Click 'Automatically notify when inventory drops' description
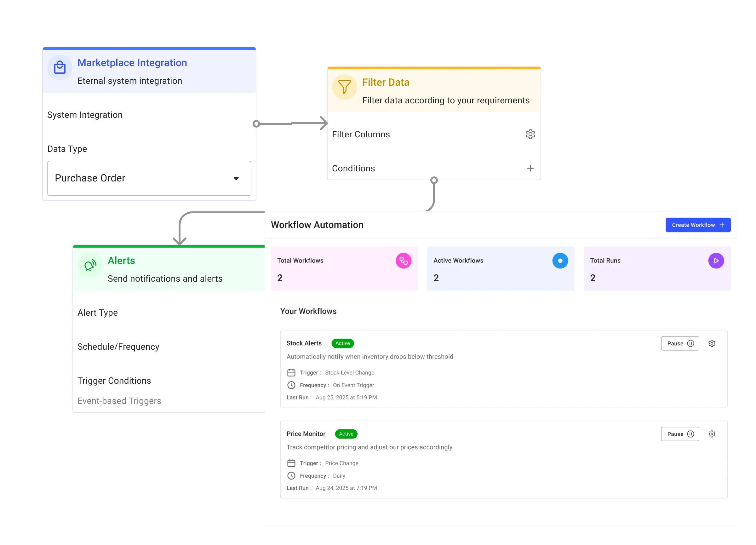The height and width of the screenshot is (545, 756). click(370, 357)
